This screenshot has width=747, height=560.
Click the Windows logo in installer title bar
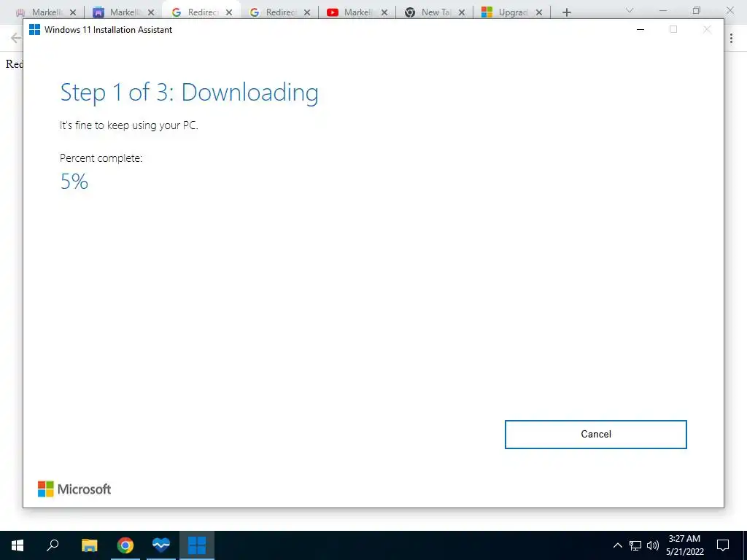34,29
